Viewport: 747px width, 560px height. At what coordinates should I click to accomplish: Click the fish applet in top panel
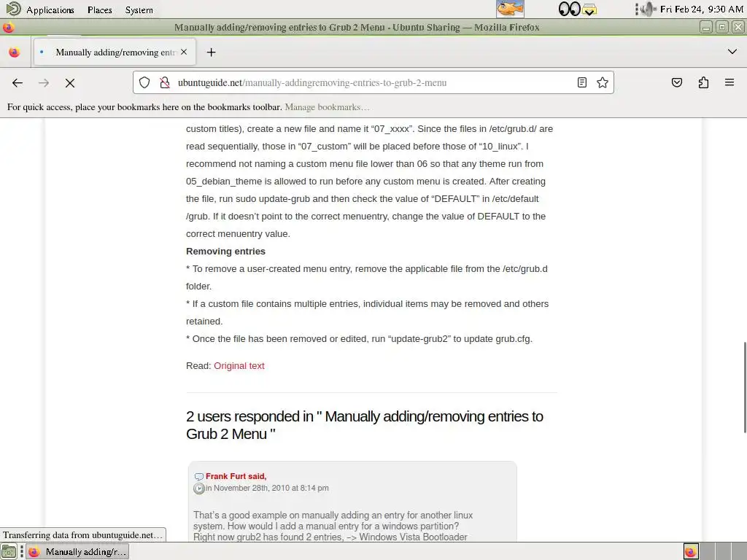click(x=510, y=9)
